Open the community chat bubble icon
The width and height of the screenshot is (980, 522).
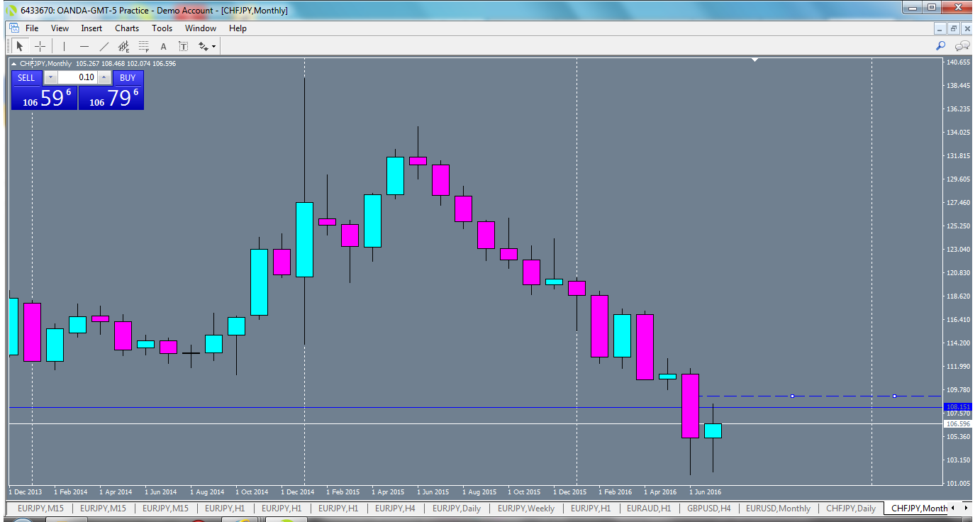click(x=962, y=46)
